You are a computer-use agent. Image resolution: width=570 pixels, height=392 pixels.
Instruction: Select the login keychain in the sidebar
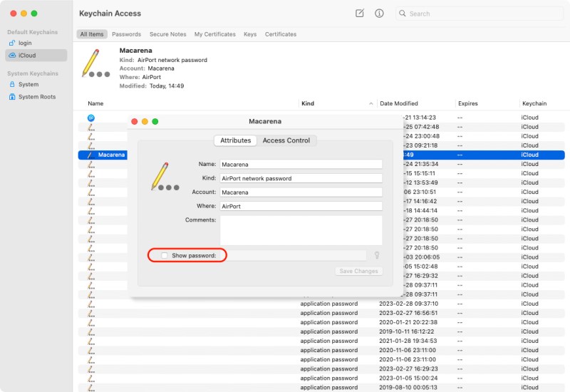[x=36, y=43]
